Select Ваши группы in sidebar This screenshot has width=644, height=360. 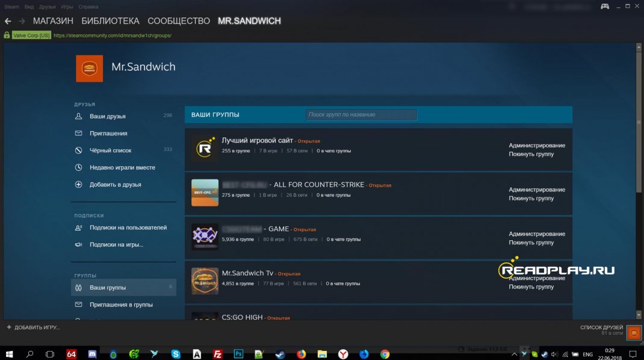[x=123, y=287]
